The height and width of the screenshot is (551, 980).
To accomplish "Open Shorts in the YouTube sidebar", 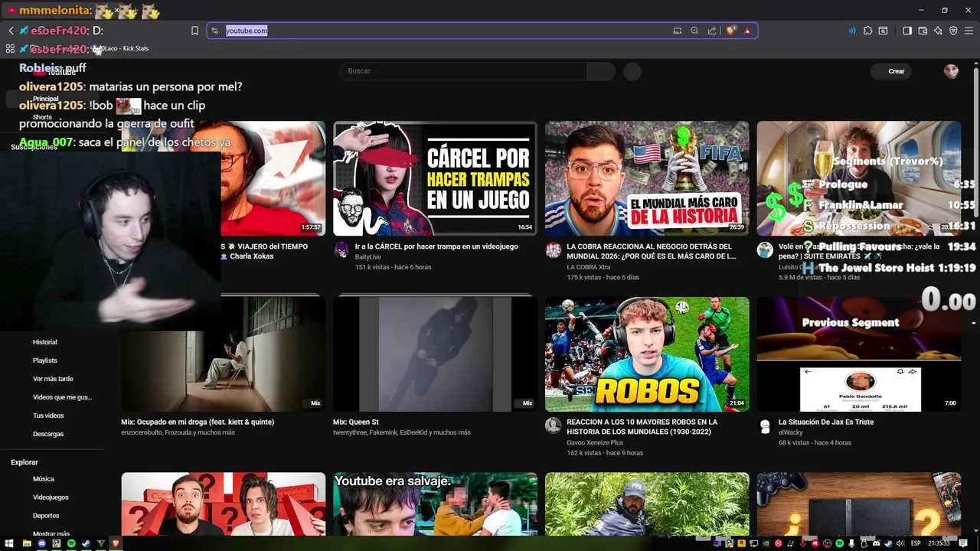I will coord(42,117).
